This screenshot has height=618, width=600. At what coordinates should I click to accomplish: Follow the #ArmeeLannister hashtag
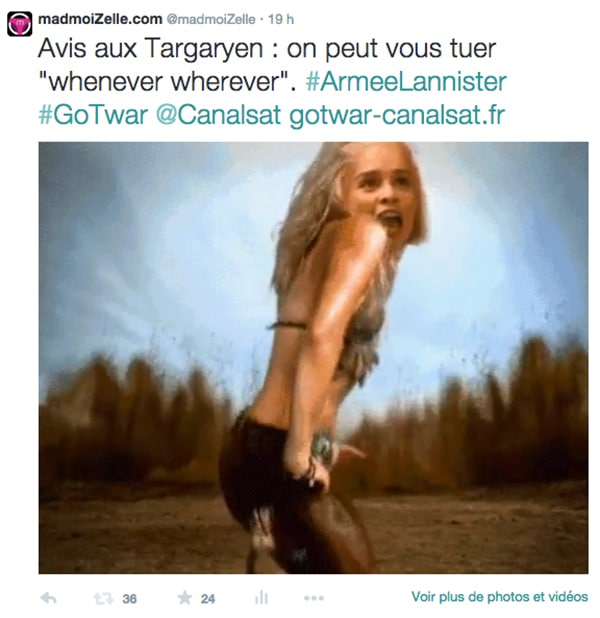click(406, 82)
